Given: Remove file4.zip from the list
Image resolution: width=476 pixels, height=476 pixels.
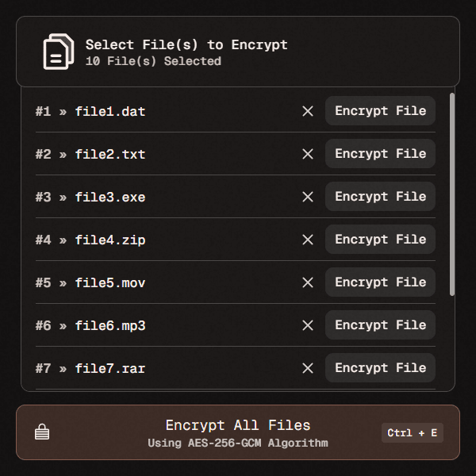Looking at the screenshot, I should click(308, 240).
